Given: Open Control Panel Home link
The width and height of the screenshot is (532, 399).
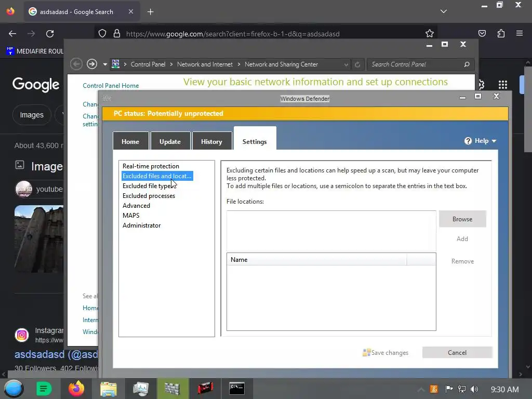Looking at the screenshot, I should [111, 86].
